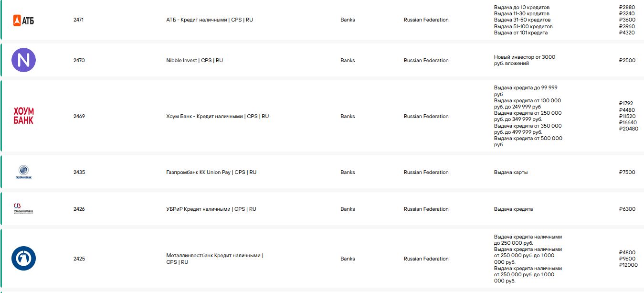Click the Выдача карты goal text
Viewport: 644px width, 293px height.
[x=511, y=173]
